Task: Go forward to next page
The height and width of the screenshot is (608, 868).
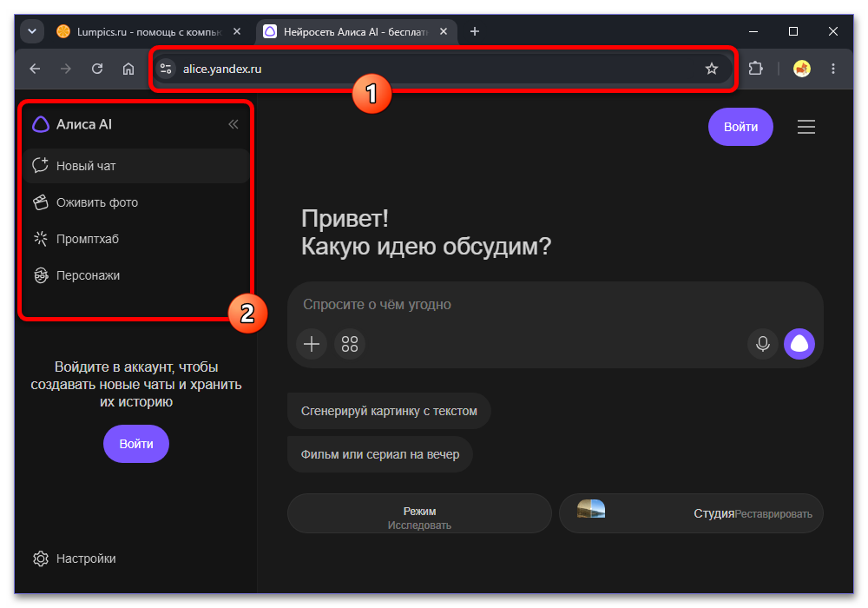Action: click(x=66, y=69)
